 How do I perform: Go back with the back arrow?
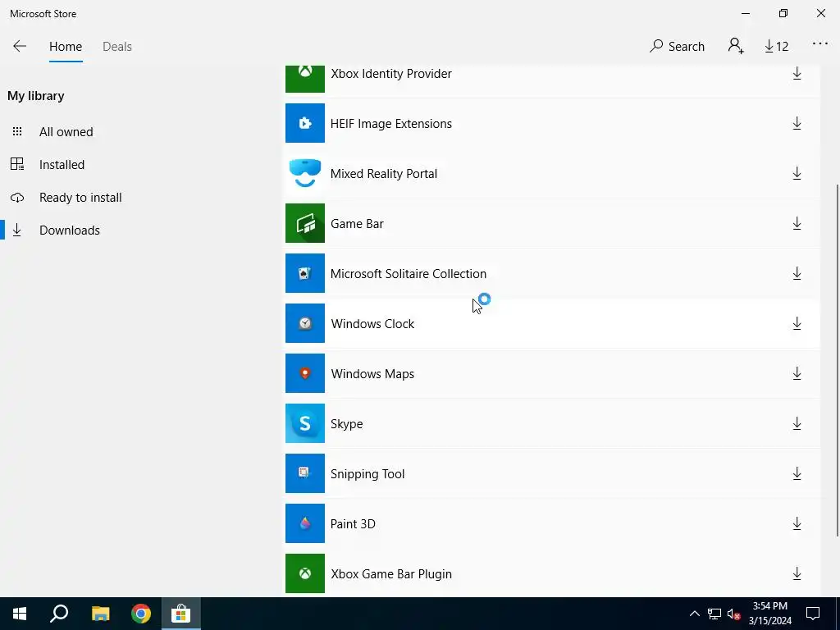pos(20,46)
